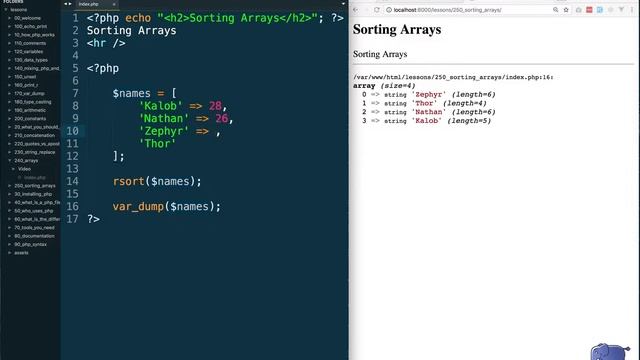Click the $names variable on line 7
Image resolution: width=640 pixels, height=360 pixels.
pos(131,93)
